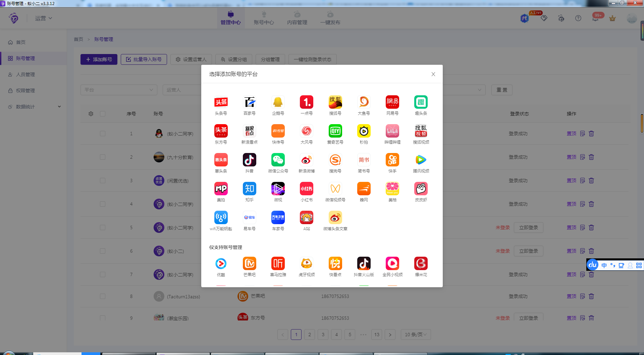The height and width of the screenshot is (355, 644).
Task: Open the 内容管理 tab
Action: 297,18
